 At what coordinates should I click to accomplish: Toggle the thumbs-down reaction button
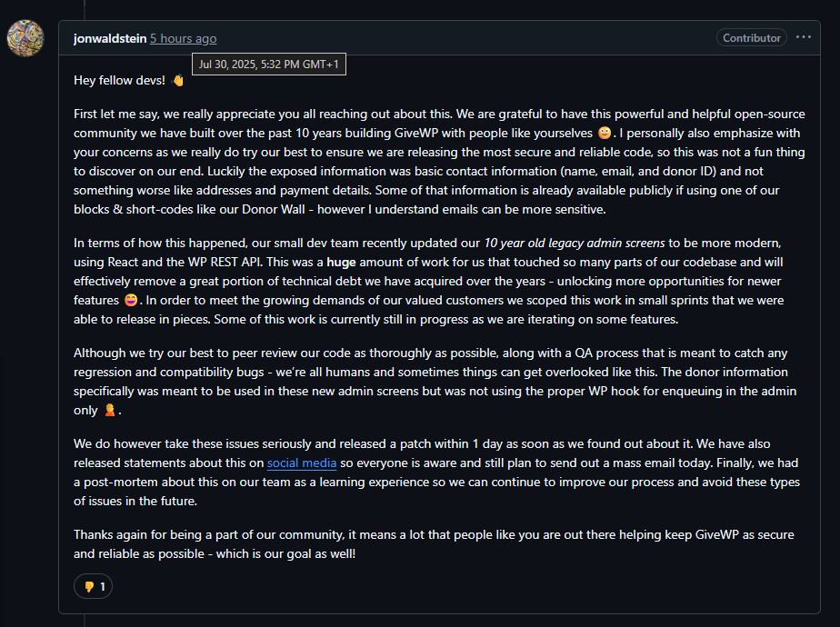point(93,586)
